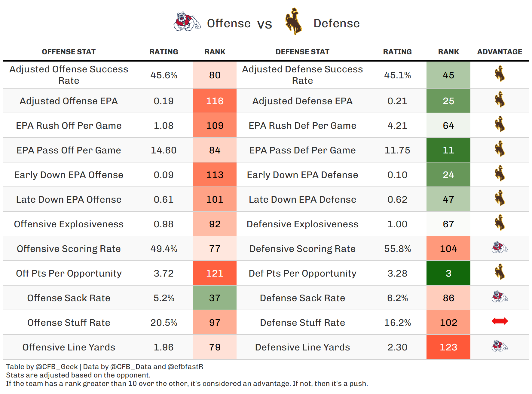Select the 14.60 EPA Pass Off rating value
The height and width of the screenshot is (394, 532).
pyautogui.click(x=164, y=150)
